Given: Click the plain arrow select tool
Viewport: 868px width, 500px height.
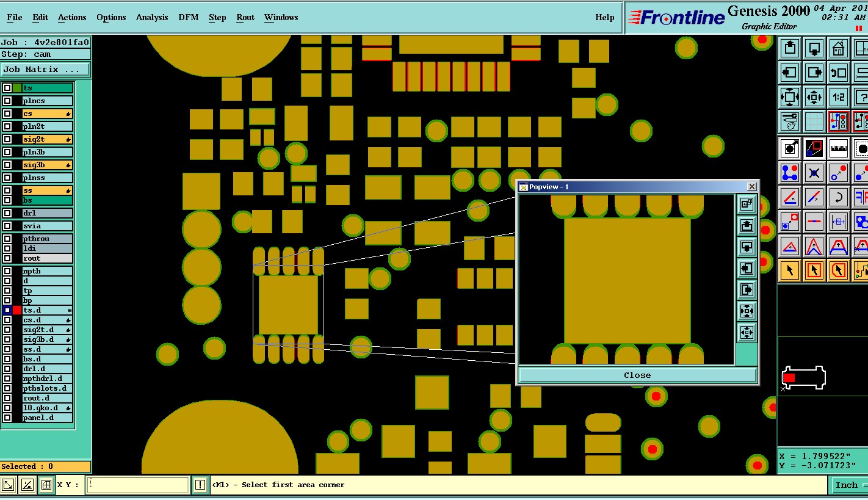Looking at the screenshot, I should click(790, 270).
